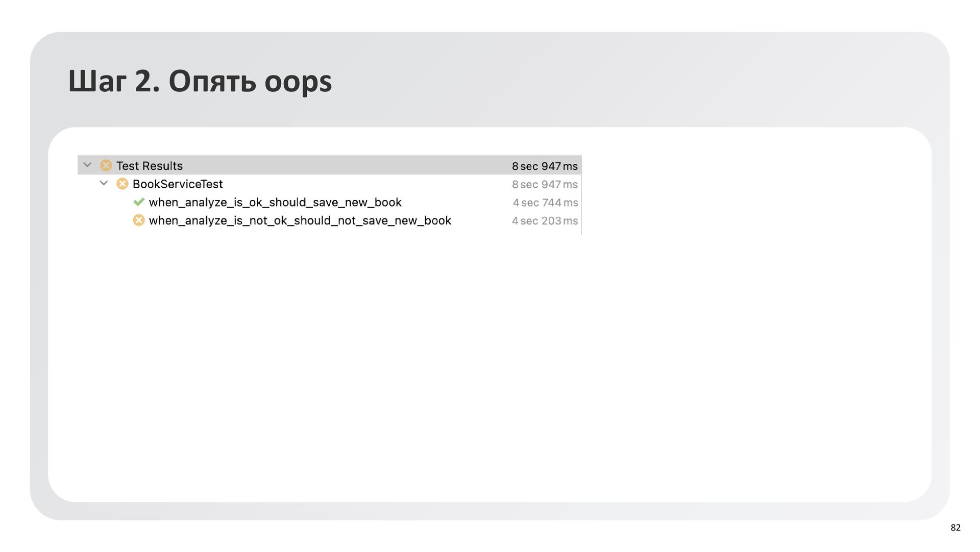The width and height of the screenshot is (980, 552).
Task: Collapse the Test Results root chevron
Action: [x=87, y=165]
